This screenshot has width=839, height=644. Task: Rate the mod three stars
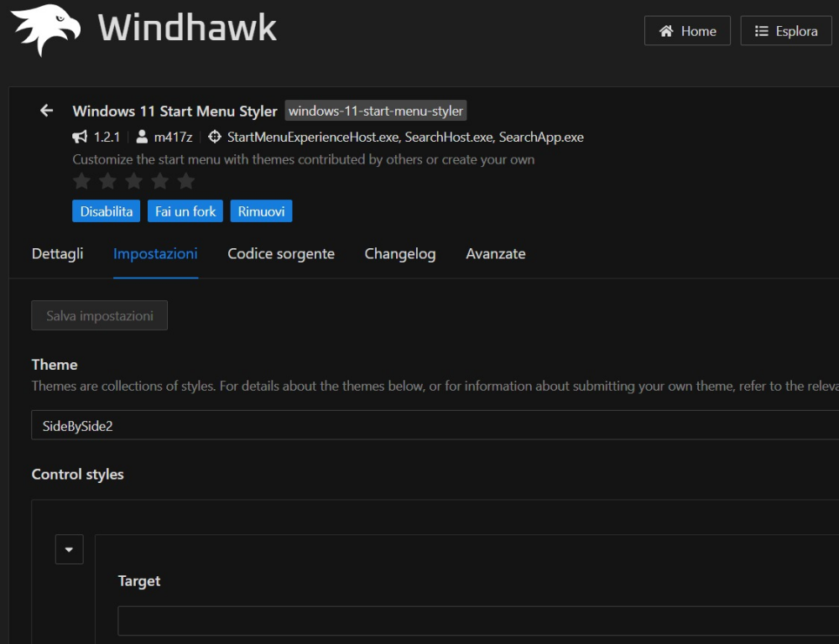coord(133,181)
